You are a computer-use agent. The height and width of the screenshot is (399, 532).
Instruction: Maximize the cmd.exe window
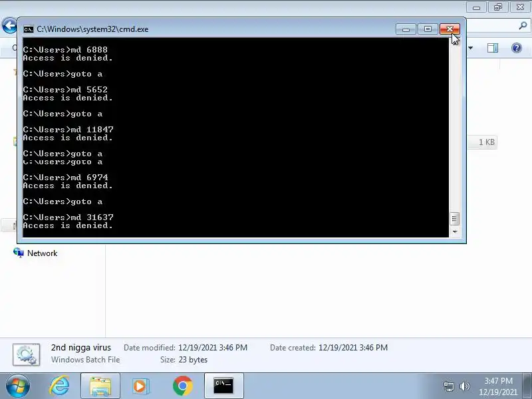(428, 29)
